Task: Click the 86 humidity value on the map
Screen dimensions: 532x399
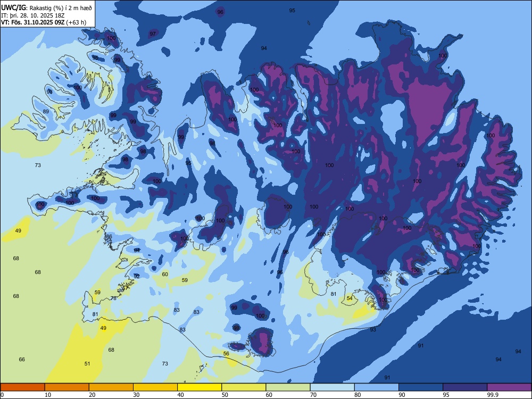Action: tap(109, 237)
